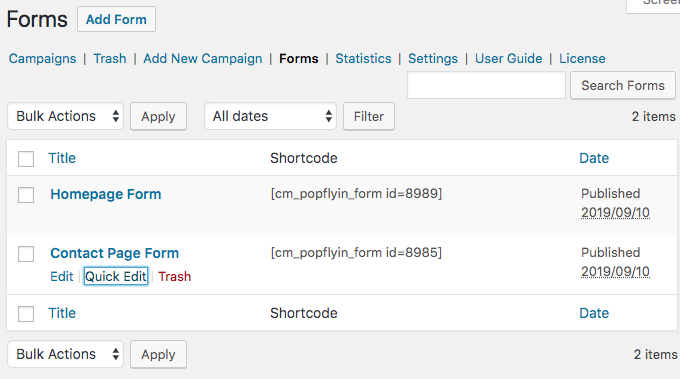The image size is (680, 379).
Task: Toggle the select-all checkbox in table footer
Action: pos(26,314)
